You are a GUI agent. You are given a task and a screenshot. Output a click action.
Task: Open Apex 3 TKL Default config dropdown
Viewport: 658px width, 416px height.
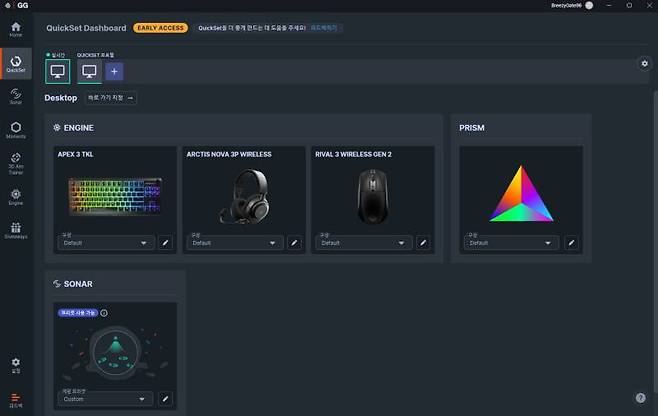(x=105, y=243)
